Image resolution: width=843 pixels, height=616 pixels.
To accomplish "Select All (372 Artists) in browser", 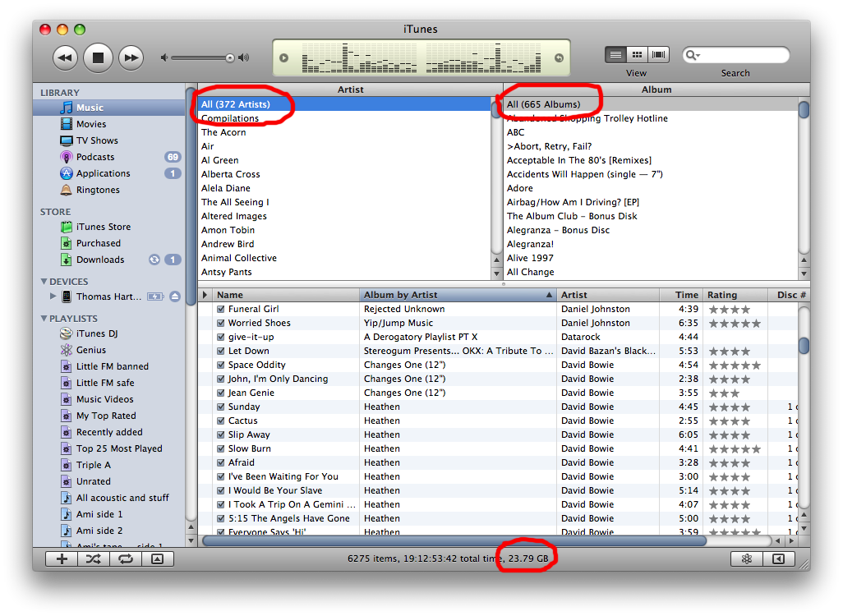I will click(344, 104).
